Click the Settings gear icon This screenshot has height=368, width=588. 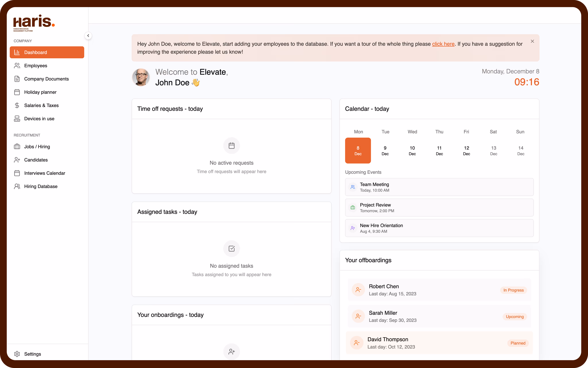[17, 354]
